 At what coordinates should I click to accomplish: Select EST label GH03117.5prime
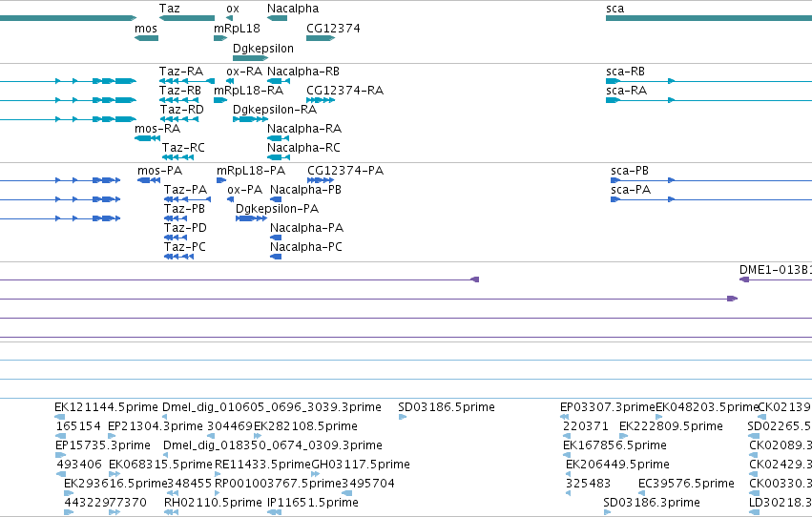[x=361, y=465]
